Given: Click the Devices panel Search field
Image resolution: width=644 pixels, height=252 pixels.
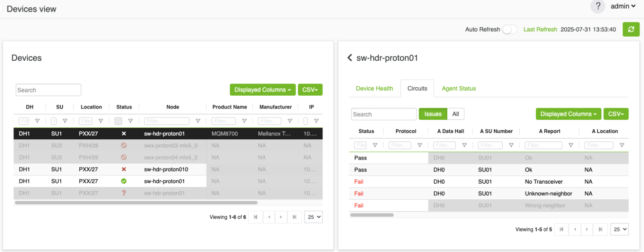Looking at the screenshot, I should pyautogui.click(x=48, y=90).
